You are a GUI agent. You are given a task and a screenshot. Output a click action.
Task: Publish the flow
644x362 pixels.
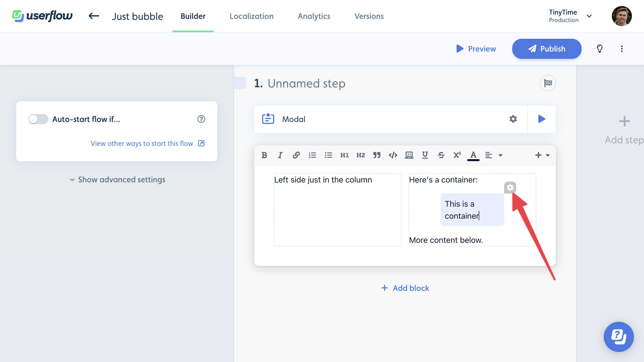547,49
